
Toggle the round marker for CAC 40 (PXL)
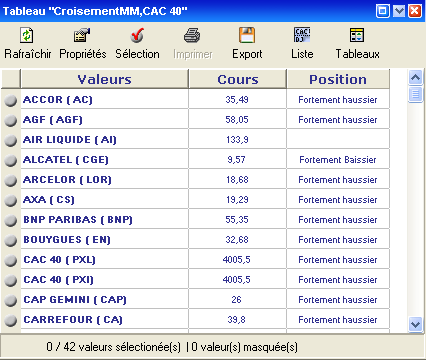click(x=11, y=260)
